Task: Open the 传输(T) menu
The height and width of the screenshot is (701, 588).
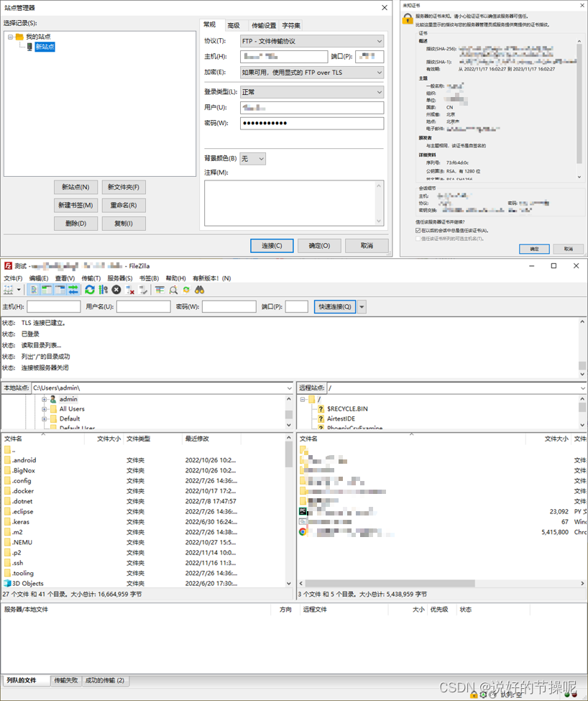Action: pyautogui.click(x=91, y=278)
